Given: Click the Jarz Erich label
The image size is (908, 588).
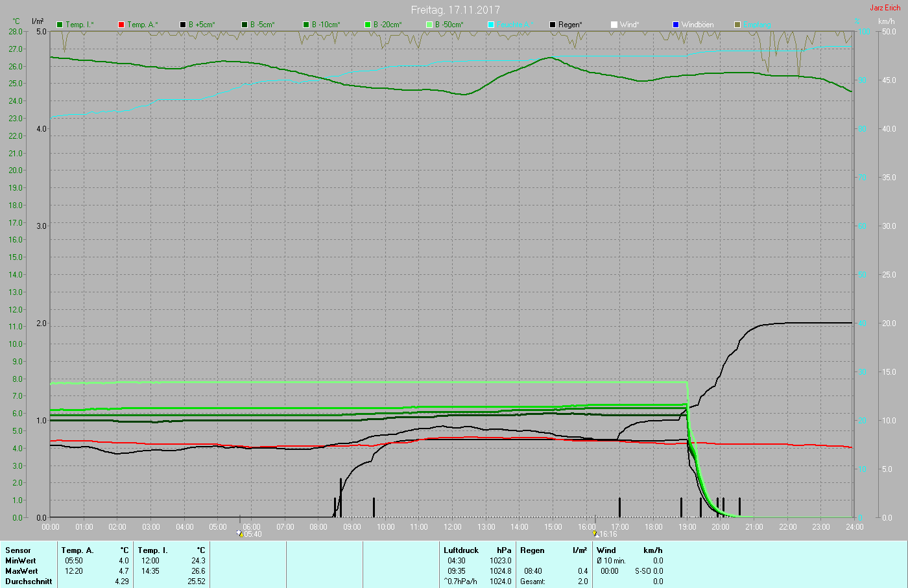Looking at the screenshot, I should tap(885, 8).
